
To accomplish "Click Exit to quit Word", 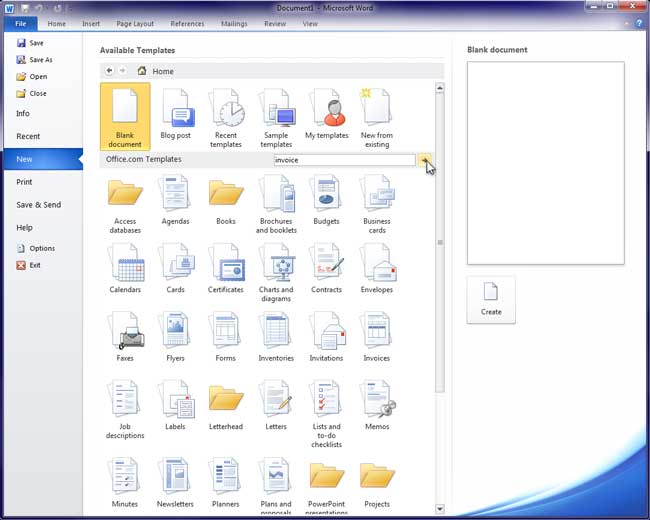I will coord(28,265).
